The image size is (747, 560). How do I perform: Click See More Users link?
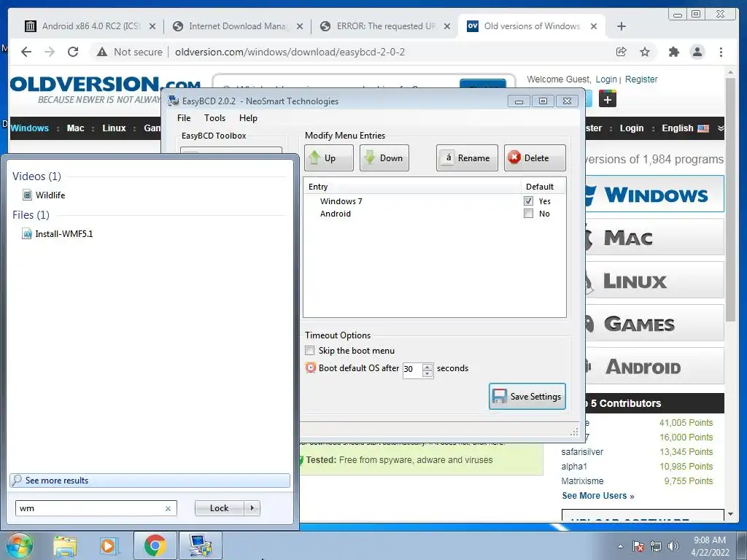[598, 496]
